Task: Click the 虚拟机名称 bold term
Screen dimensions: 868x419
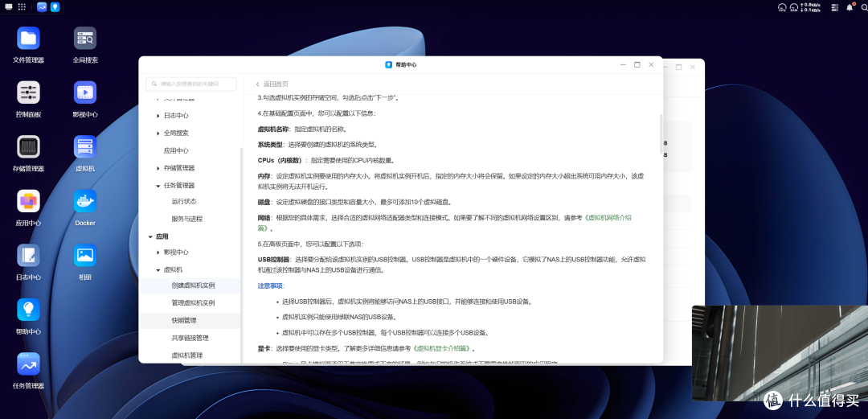Action: point(273,129)
